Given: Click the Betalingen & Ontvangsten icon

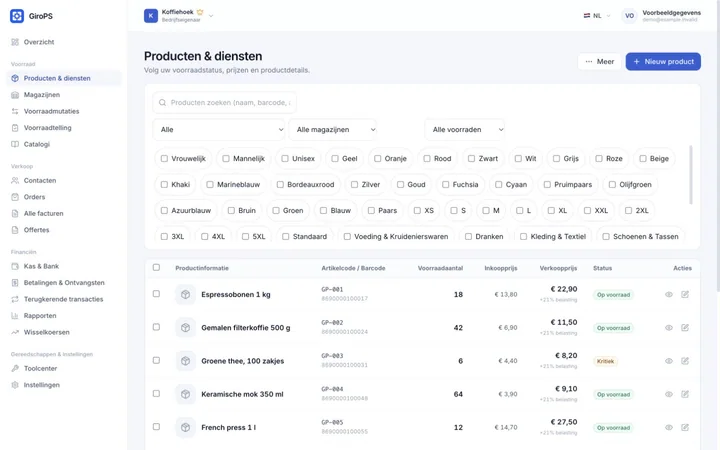Looking at the screenshot, I should [x=15, y=283].
